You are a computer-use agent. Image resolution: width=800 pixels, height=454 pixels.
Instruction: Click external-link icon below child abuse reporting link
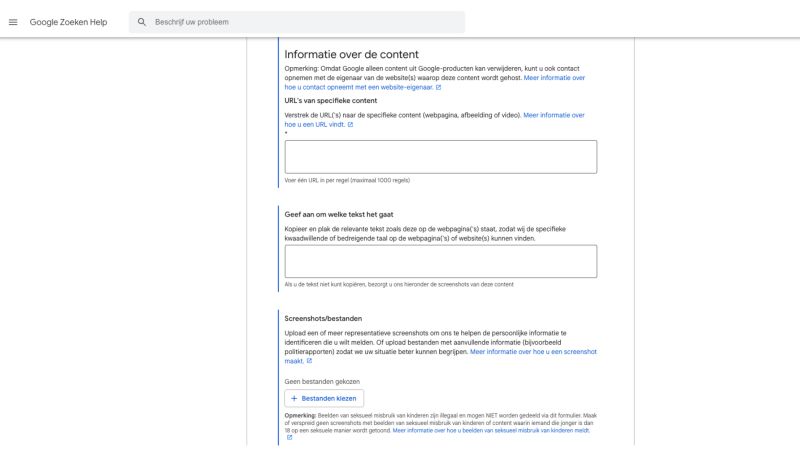[289, 437]
